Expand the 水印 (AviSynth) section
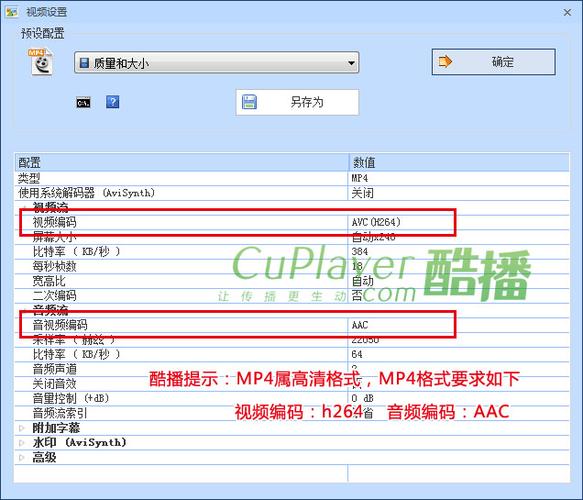This screenshot has height=500, width=583. 22,443
